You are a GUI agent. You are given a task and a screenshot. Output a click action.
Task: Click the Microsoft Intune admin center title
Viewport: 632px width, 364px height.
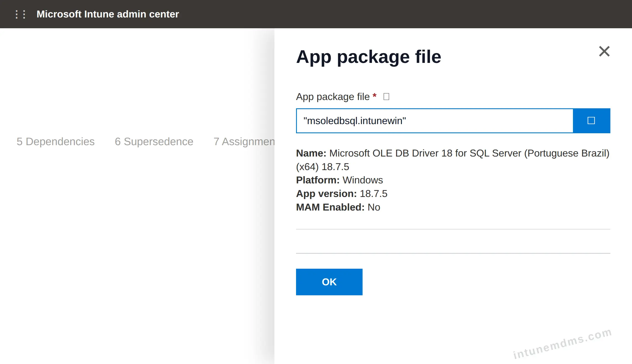pos(108,14)
